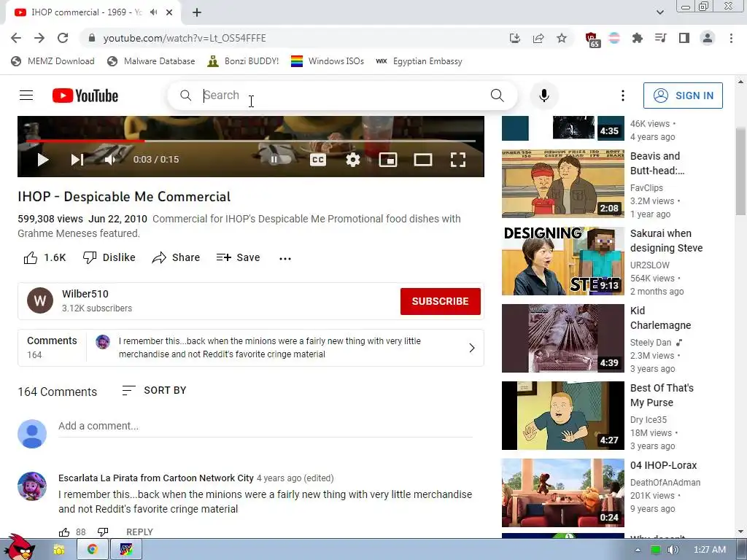Enable miniplayer mode

[x=388, y=160]
